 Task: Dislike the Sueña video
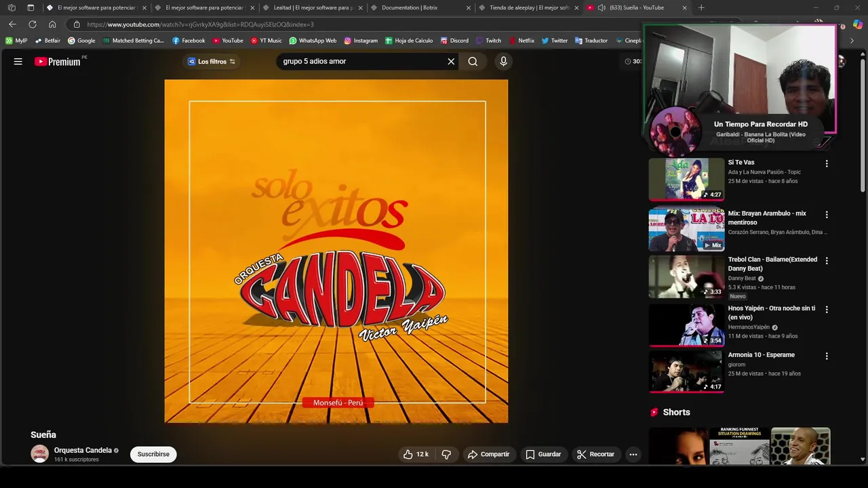coord(446,454)
